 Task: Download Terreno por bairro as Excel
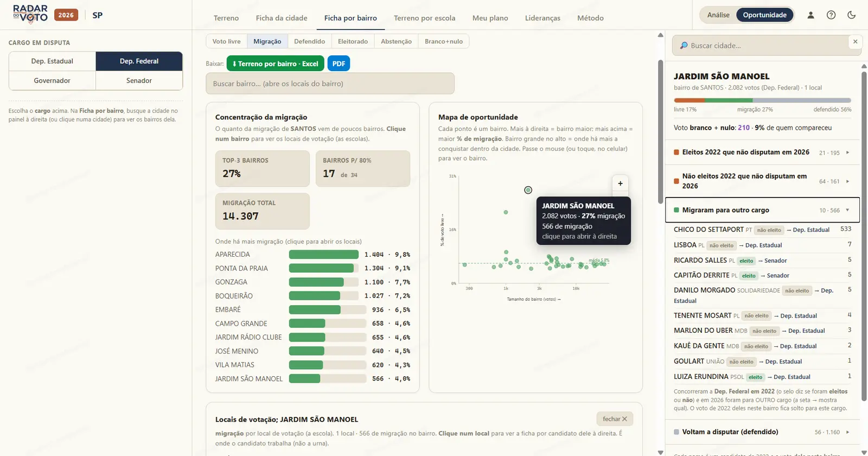coord(275,64)
